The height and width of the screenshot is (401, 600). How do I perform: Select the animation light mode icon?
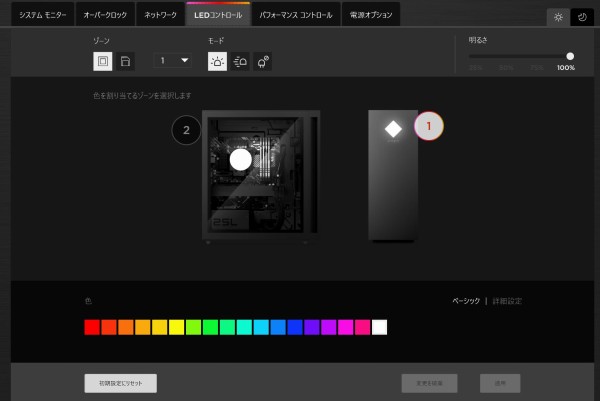[240, 61]
